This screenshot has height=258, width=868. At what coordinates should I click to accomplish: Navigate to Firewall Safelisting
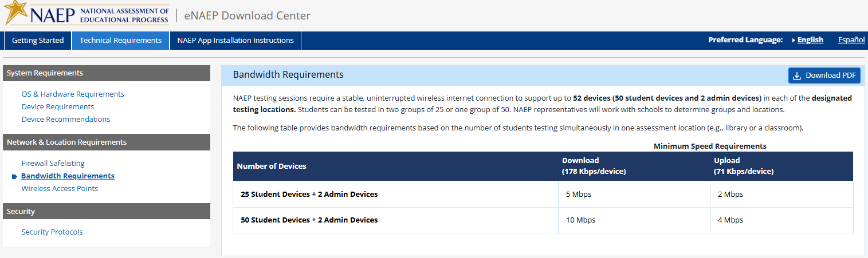[53, 164]
